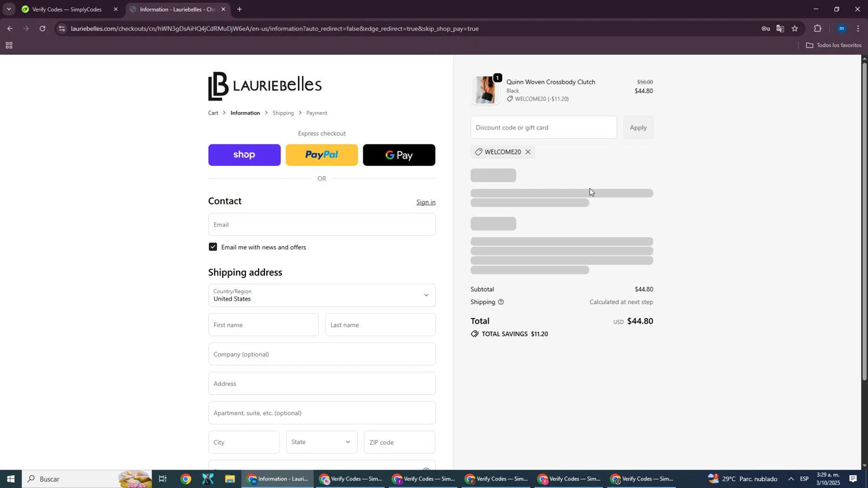Click the Address field
This screenshot has height=488, width=868.
click(322, 384)
